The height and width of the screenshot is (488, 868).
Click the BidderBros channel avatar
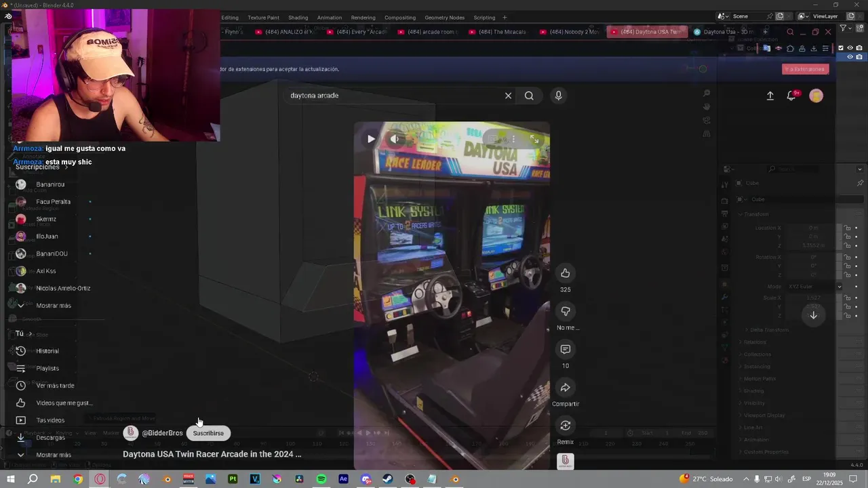click(x=131, y=433)
